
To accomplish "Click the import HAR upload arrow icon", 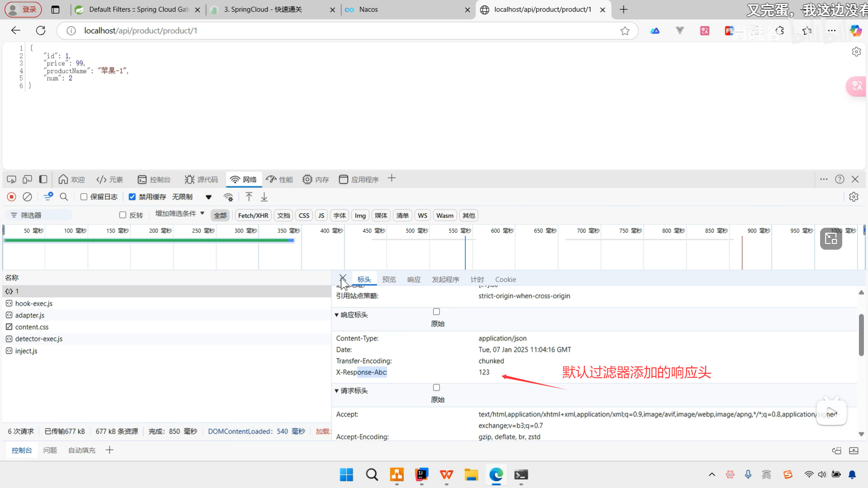I will [x=249, y=197].
